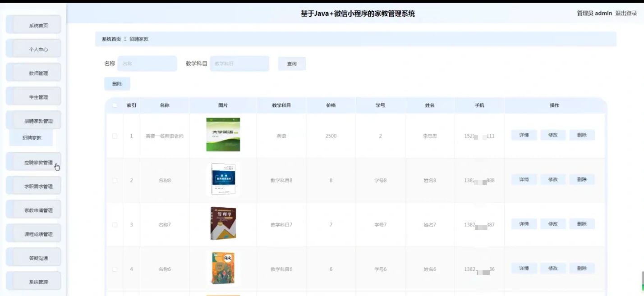
Task: Click the 退出登录 logout link
Action: [x=626, y=13]
